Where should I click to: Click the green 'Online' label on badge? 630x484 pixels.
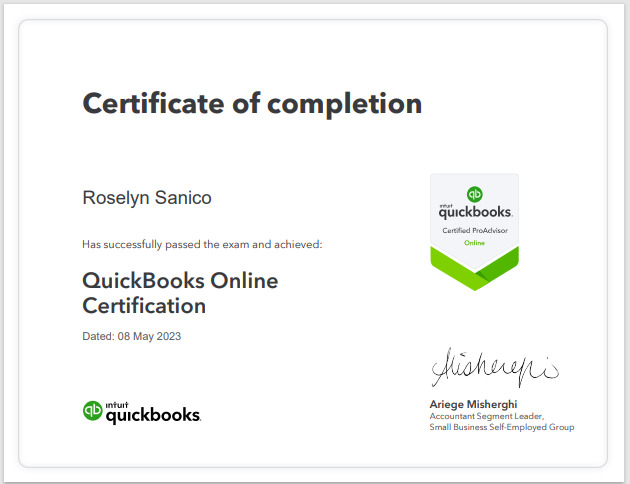tap(475, 243)
